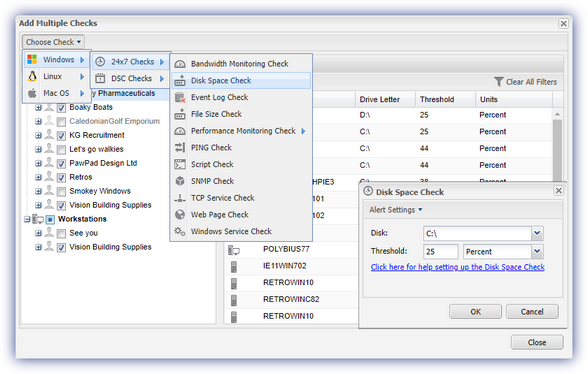Click the TCP Service Check network icon
This screenshot has width=588, height=374.
click(180, 198)
